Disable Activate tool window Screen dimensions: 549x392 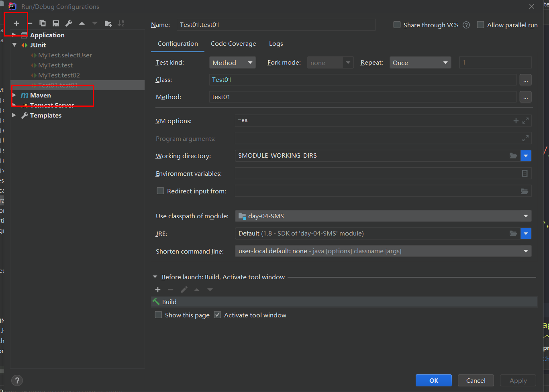click(x=217, y=315)
